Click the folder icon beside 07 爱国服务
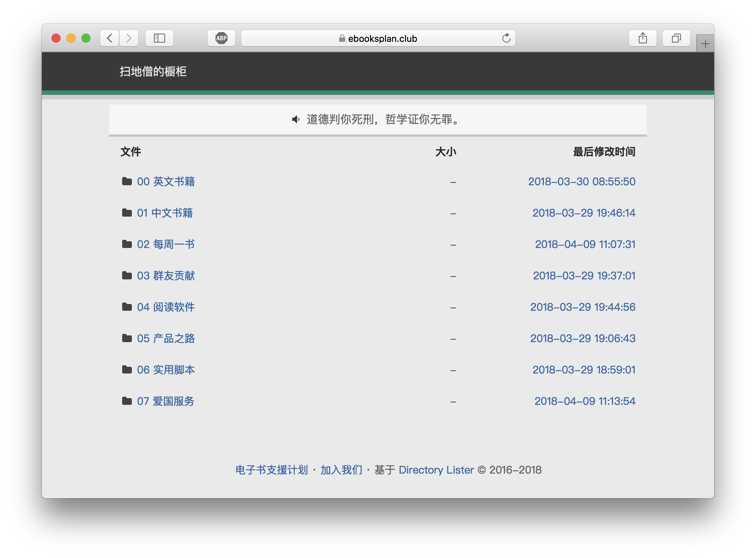Image resolution: width=756 pixels, height=558 pixels. (127, 401)
